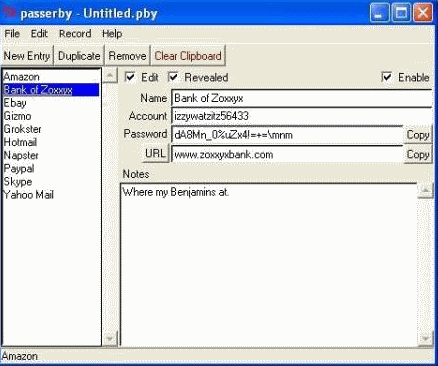Click the Clear Clipboard button
This screenshot has height=366, width=438.
(188, 56)
